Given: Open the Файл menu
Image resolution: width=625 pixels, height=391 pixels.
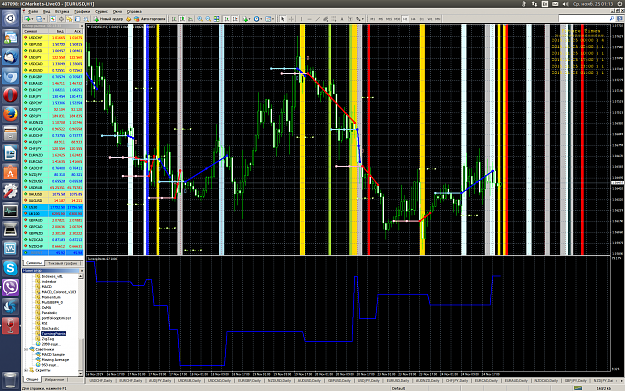Looking at the screenshot, I should point(33,12).
